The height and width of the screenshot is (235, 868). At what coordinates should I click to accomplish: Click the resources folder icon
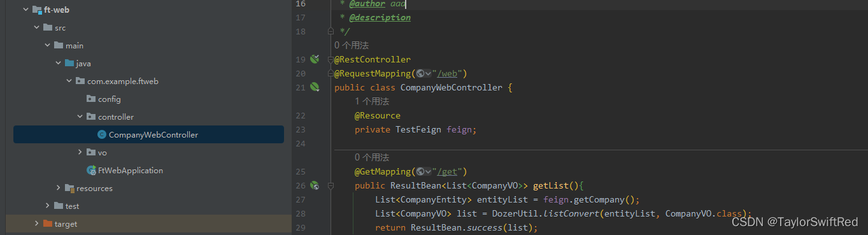coord(69,188)
